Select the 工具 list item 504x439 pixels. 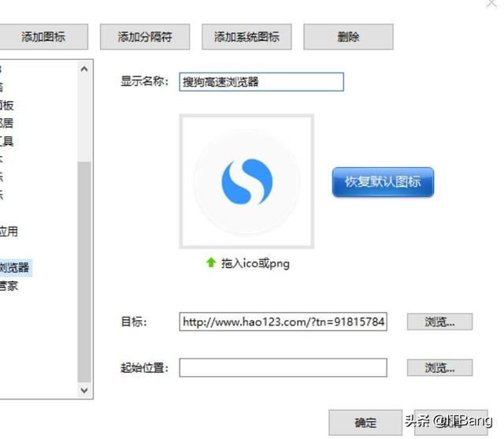[7, 141]
